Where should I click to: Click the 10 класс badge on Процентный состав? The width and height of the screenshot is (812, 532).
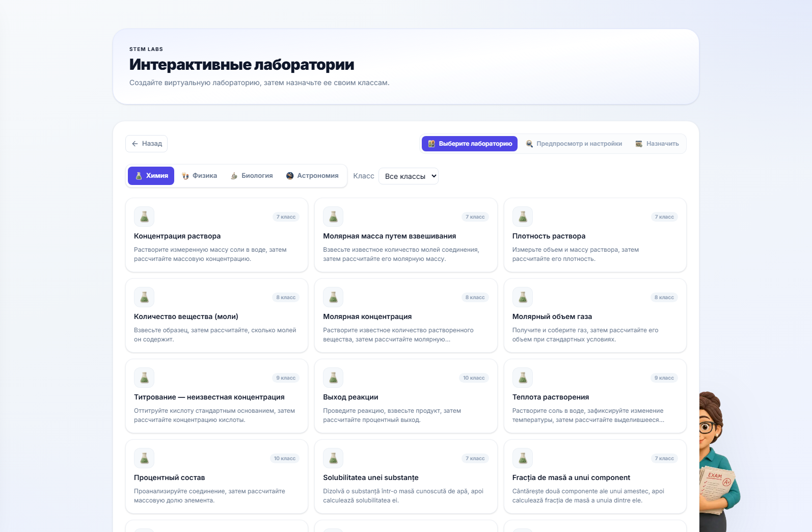(x=285, y=459)
